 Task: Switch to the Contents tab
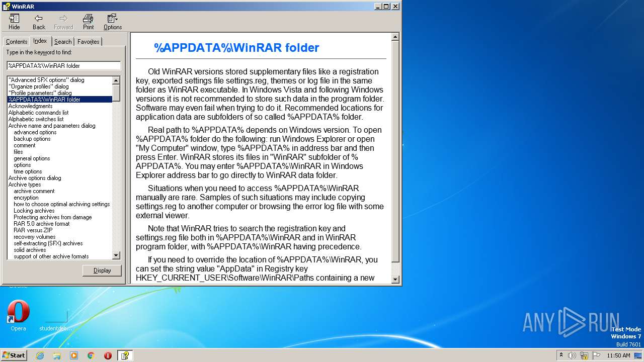[17, 42]
